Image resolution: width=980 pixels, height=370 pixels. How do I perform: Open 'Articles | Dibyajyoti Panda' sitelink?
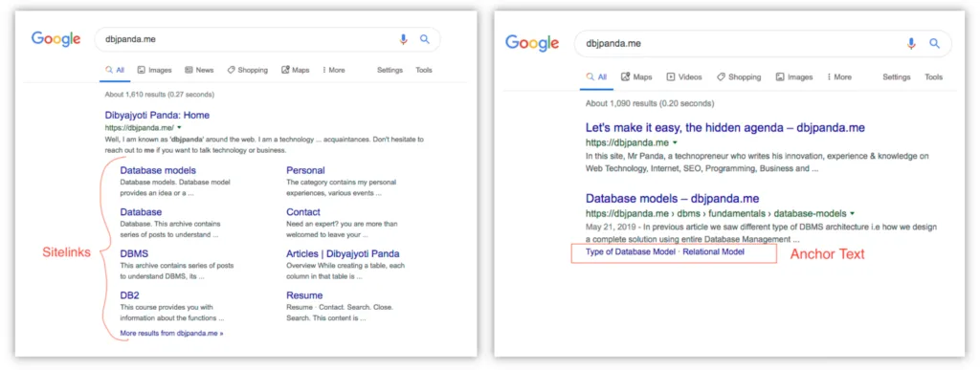(343, 253)
